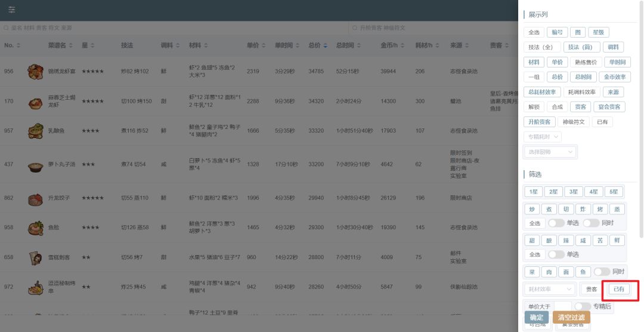Click the 雪糕刺客 dish image
644x332 pixels.
pyautogui.click(x=35, y=257)
